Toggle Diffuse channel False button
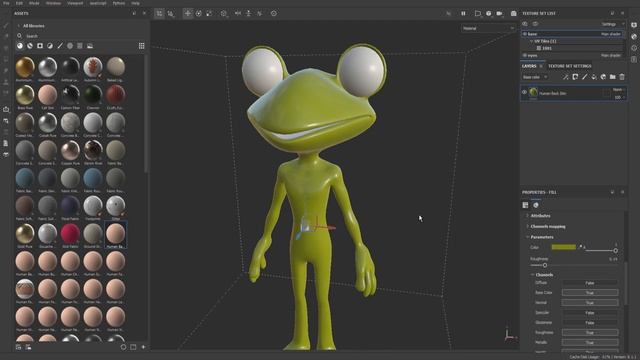This screenshot has height=360, width=640. tap(590, 283)
